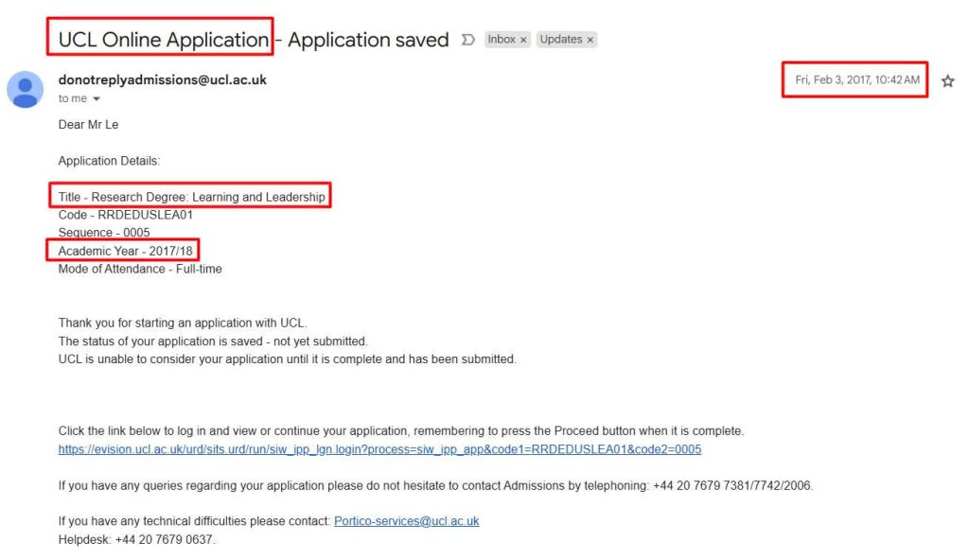Open the evision.ucl.ac.uk application login link

[x=379, y=449]
